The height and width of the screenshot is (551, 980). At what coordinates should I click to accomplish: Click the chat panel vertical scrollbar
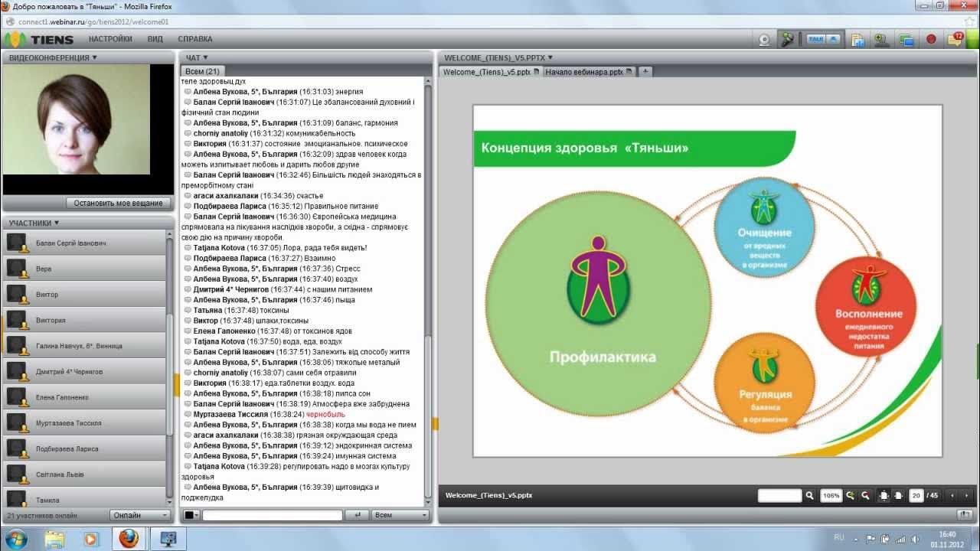[428, 291]
